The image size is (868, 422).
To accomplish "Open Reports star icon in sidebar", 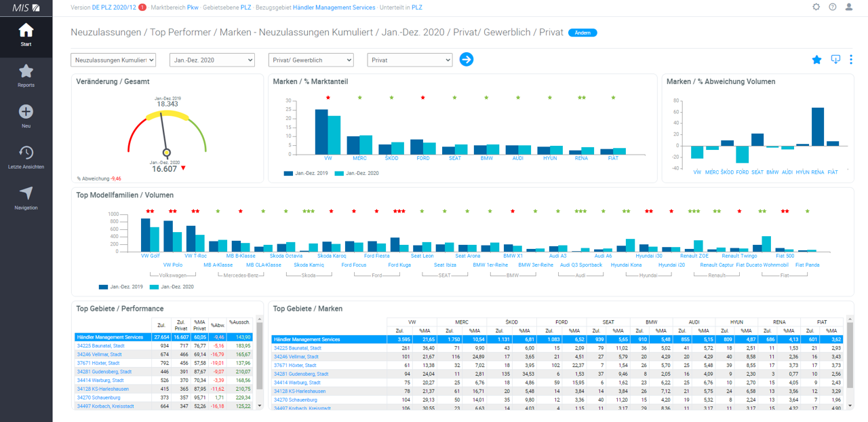I will pyautogui.click(x=26, y=71).
